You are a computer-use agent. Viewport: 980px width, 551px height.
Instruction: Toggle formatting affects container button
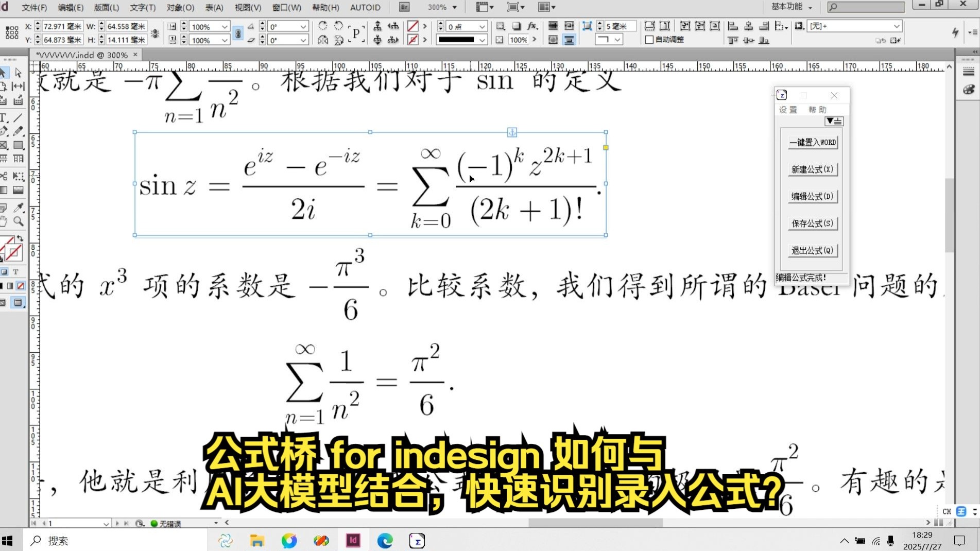point(4,271)
